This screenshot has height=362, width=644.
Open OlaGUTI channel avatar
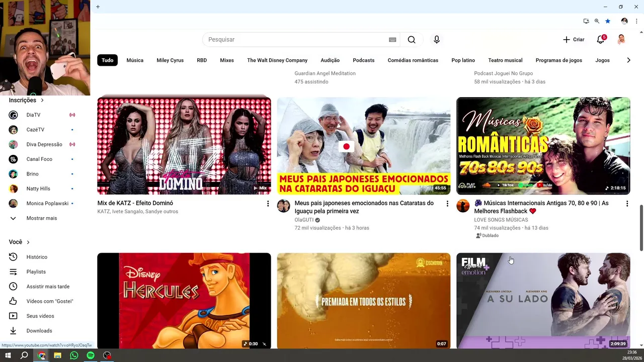click(284, 206)
